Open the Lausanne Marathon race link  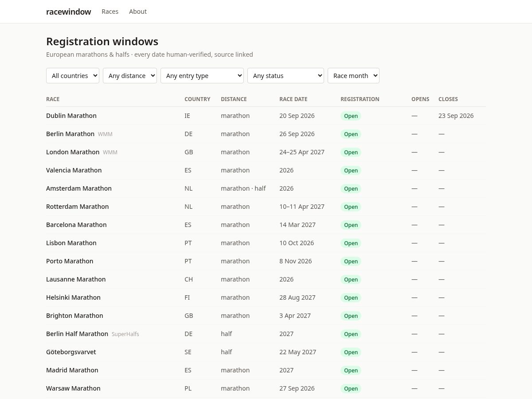pos(76,279)
